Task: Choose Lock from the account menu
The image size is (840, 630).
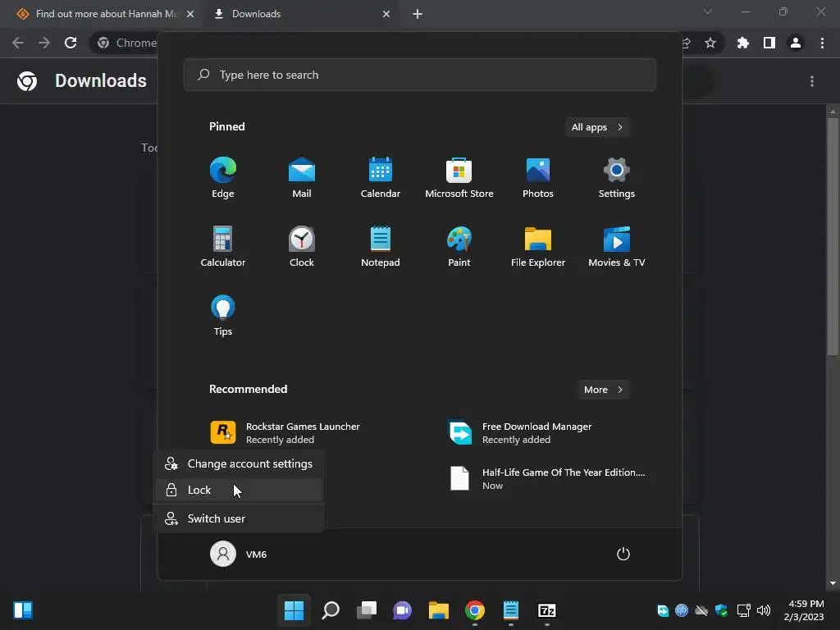Action: pos(239,491)
